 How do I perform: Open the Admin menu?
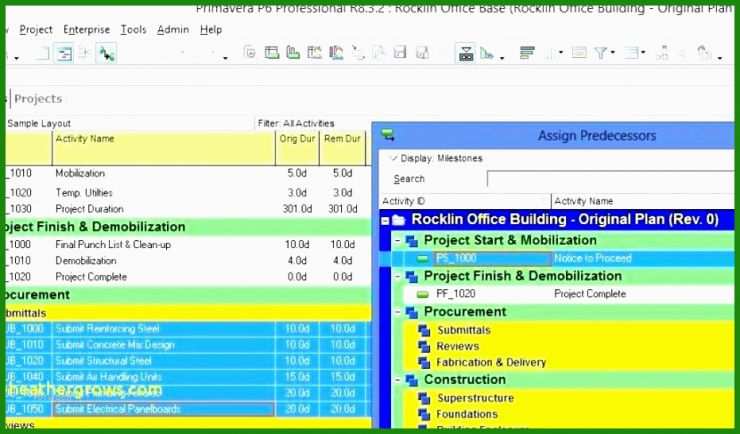173,30
